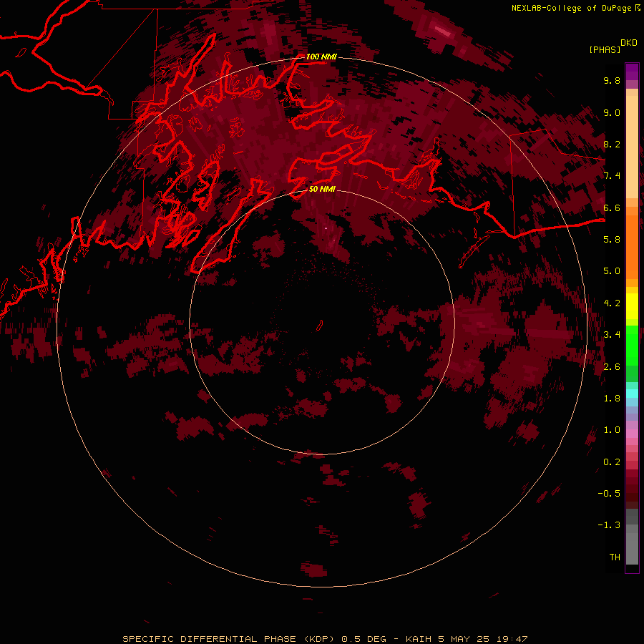
Task: Click the 5.8 scale value
Action: (612, 239)
